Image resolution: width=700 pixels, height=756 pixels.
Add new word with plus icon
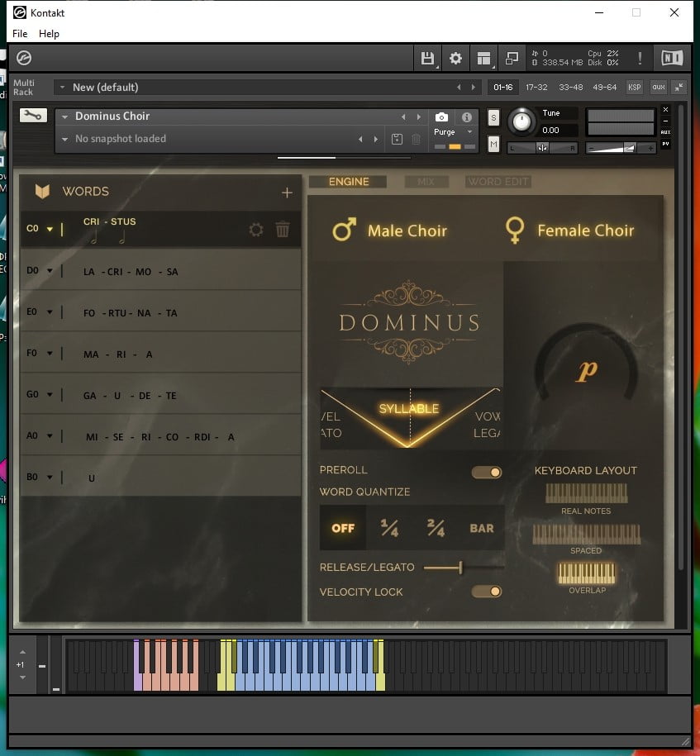pyautogui.click(x=287, y=193)
